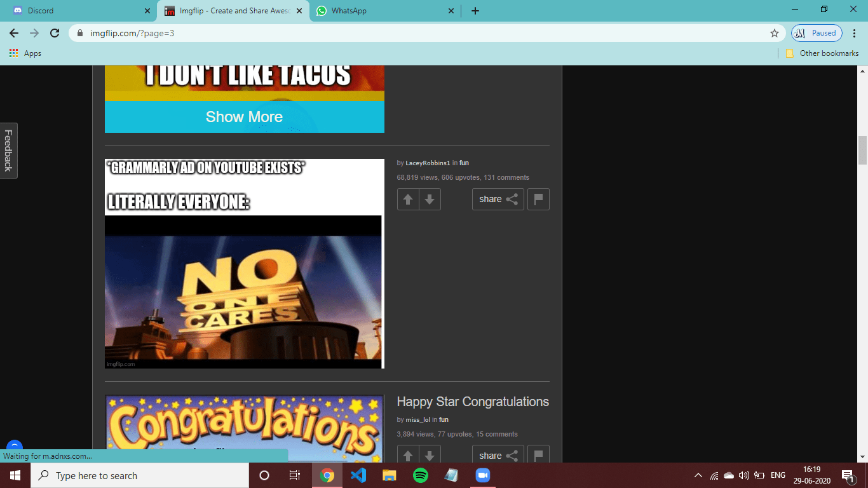Image resolution: width=868 pixels, height=488 pixels.
Task: Open the Other bookmarks folder
Action: click(x=822, y=53)
